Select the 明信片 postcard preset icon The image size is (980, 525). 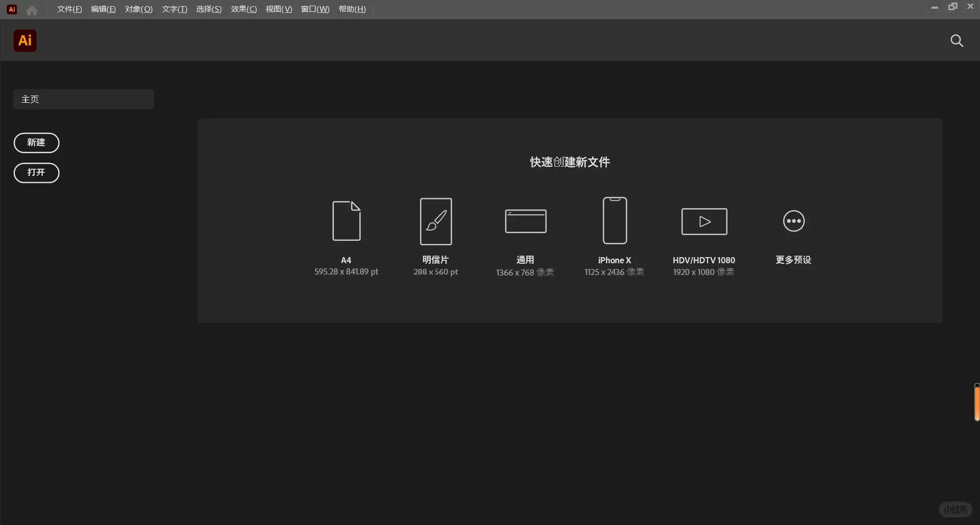coord(436,221)
